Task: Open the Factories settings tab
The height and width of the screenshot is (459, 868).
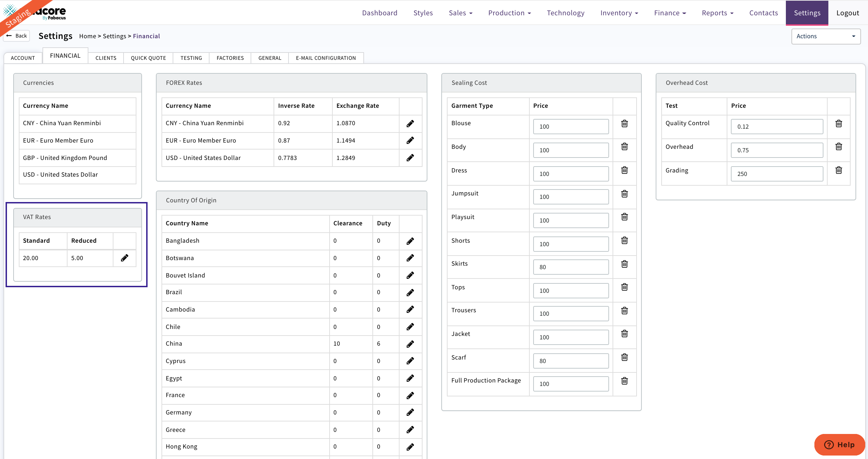Action: (x=230, y=58)
